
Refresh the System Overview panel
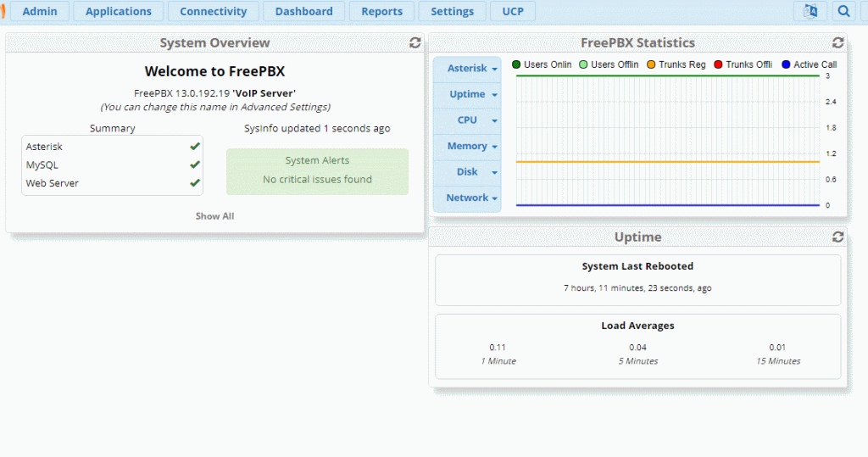(415, 42)
